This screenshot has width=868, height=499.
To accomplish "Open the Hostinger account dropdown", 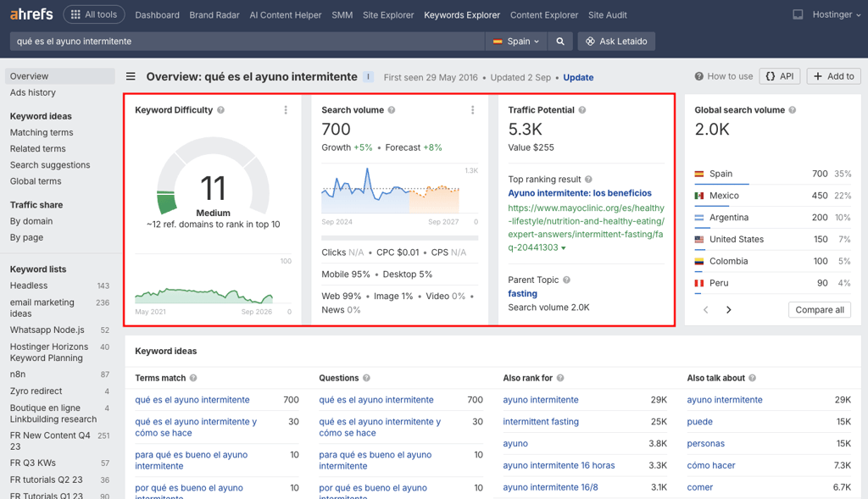I will tap(837, 15).
